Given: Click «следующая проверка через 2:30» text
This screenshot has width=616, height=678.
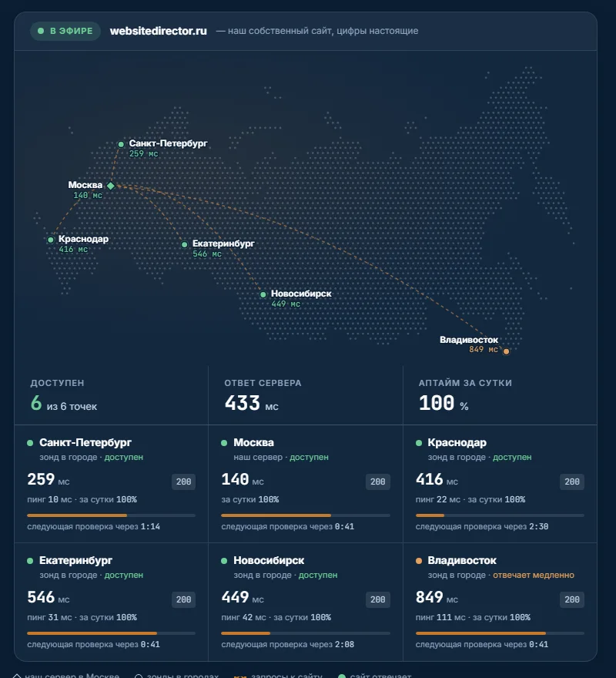Looking at the screenshot, I should click(482, 527).
